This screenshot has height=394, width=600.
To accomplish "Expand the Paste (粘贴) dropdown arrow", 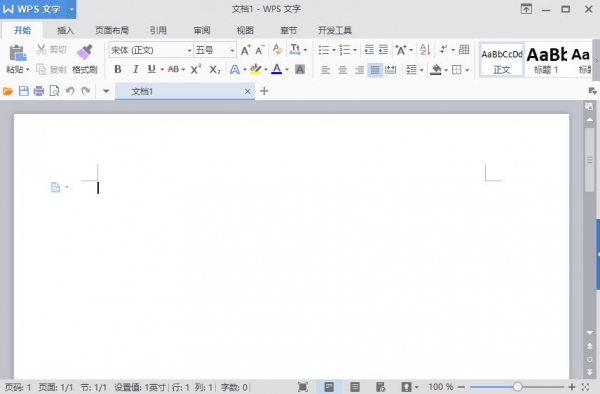I will coord(28,70).
